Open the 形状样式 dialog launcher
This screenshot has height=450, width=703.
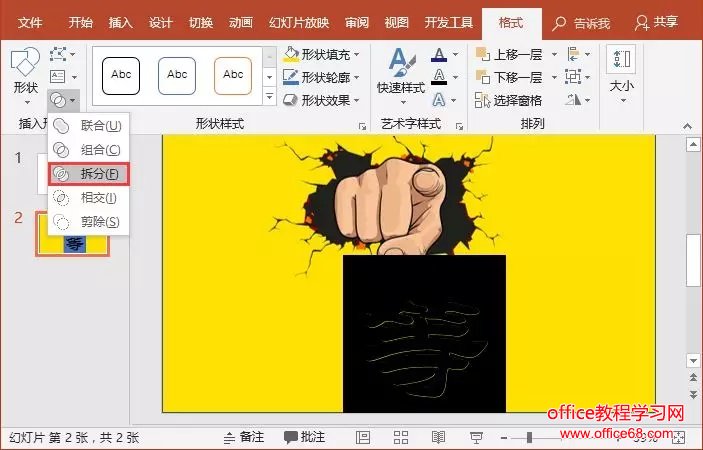[x=362, y=127]
